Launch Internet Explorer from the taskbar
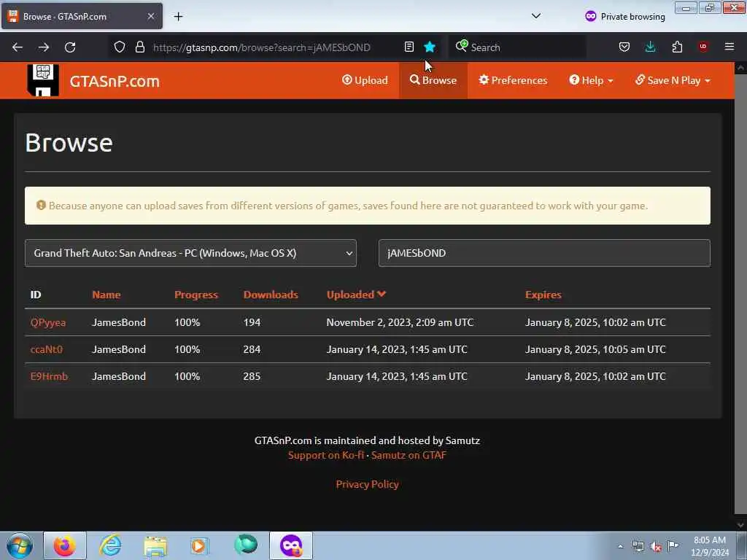This screenshot has height=560, width=747. pyautogui.click(x=111, y=545)
